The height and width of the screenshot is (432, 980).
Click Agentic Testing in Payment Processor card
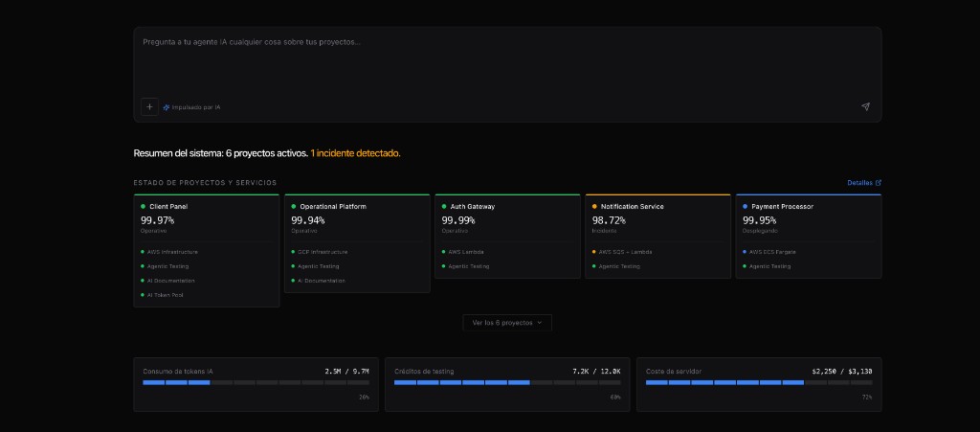coord(770,266)
